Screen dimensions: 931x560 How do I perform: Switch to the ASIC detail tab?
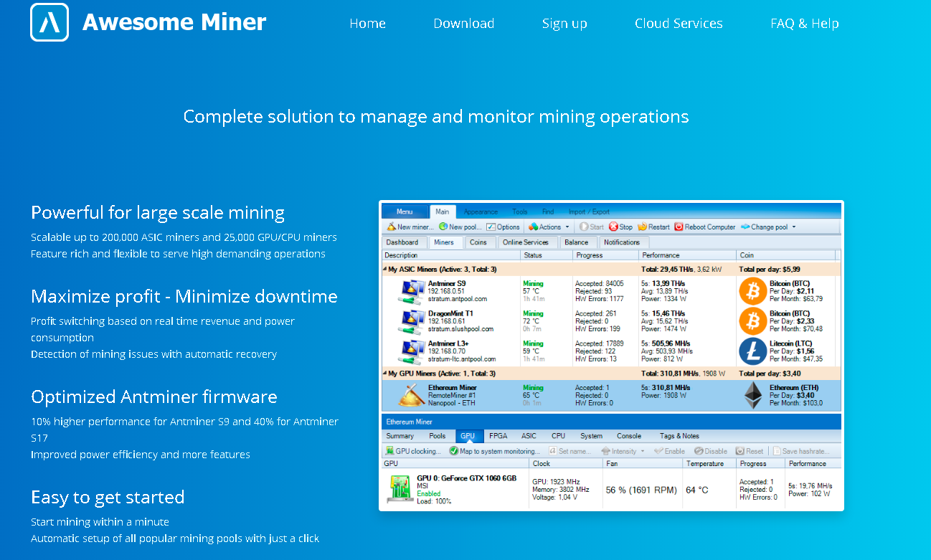[529, 436]
